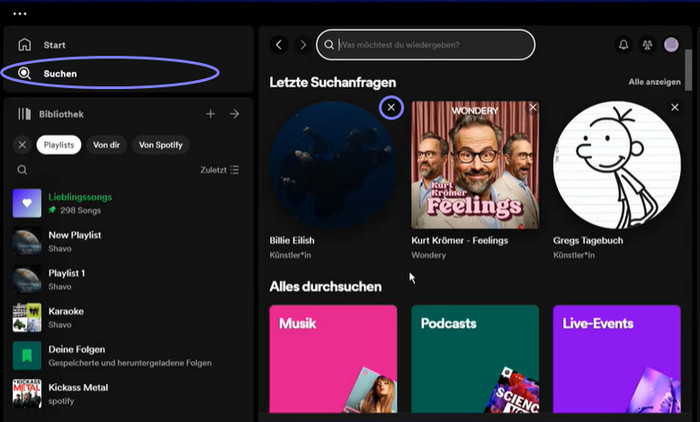The image size is (700, 422).
Task: Toggle the Von dir filter chip
Action: [x=106, y=145]
